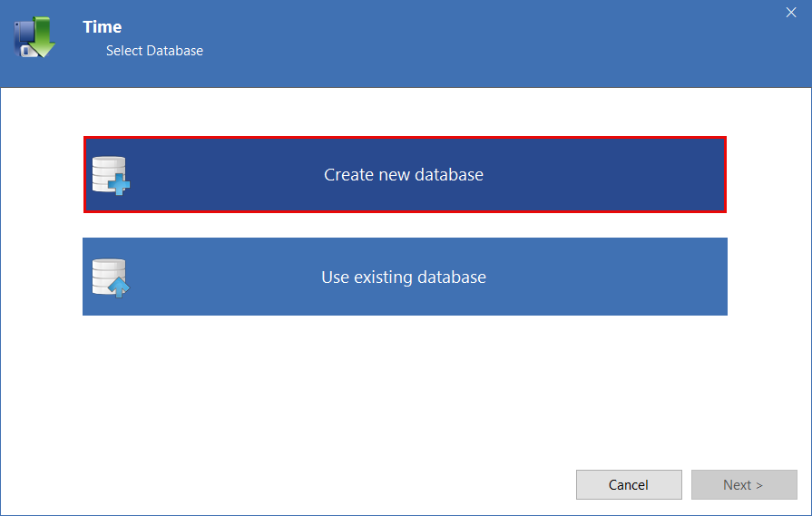The image size is (812, 516).
Task: Click the database icon with the up arrow
Action: (111, 277)
